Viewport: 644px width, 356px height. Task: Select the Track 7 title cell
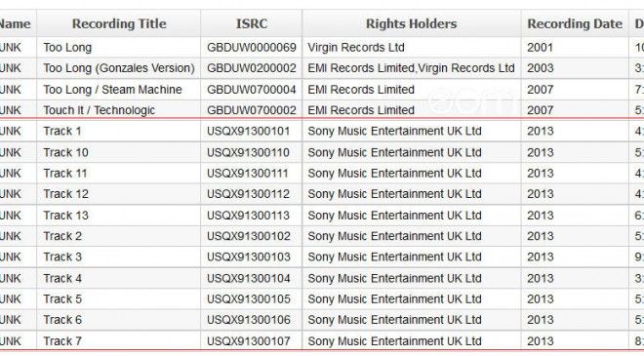[119, 340]
